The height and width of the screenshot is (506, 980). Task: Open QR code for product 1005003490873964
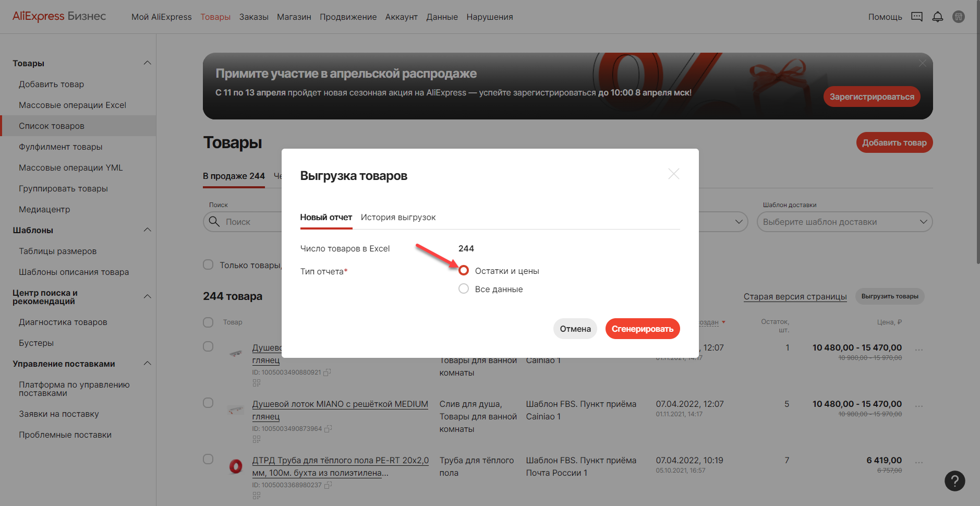[x=256, y=439]
